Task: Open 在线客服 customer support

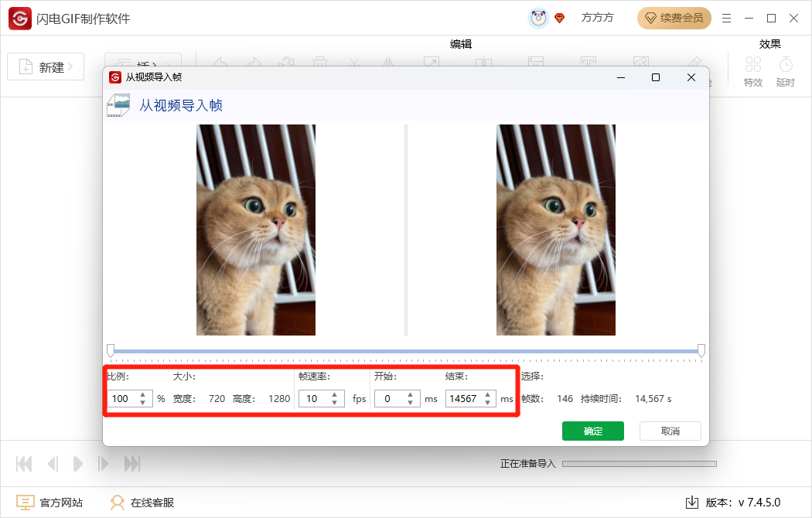Action: [144, 502]
